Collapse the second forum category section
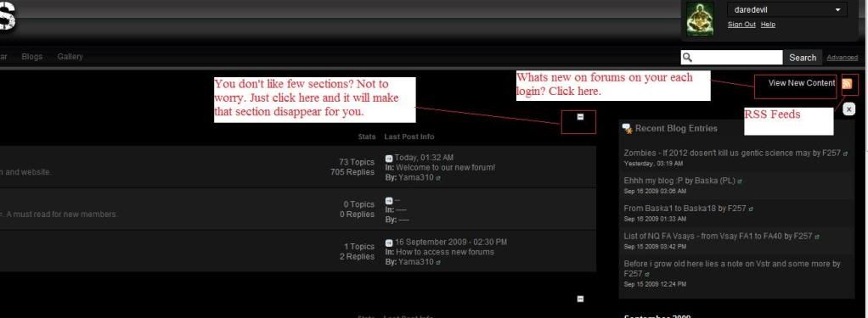The height and width of the screenshot is (318, 868). (x=580, y=298)
